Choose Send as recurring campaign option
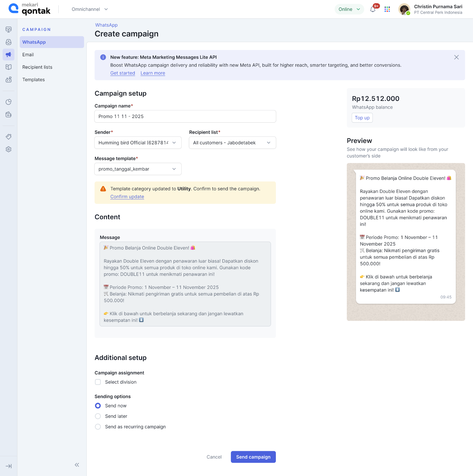Screen dimensions: 473x476 98,427
